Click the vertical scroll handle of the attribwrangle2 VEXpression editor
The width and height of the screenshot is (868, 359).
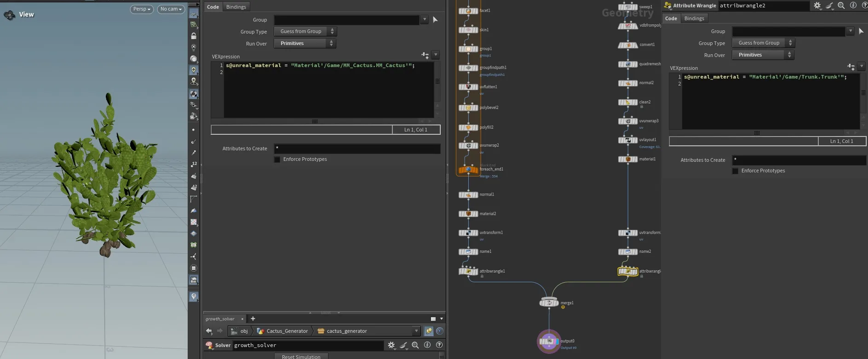(863, 93)
